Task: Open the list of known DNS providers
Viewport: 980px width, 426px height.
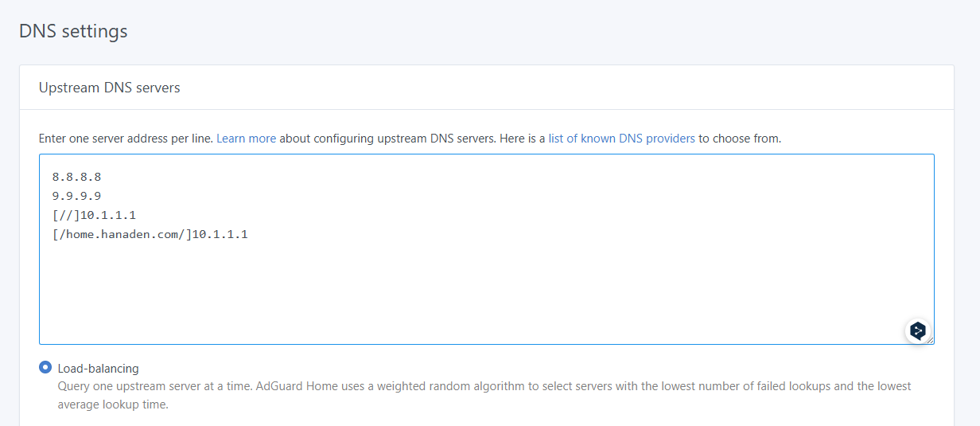Action: pyautogui.click(x=621, y=139)
